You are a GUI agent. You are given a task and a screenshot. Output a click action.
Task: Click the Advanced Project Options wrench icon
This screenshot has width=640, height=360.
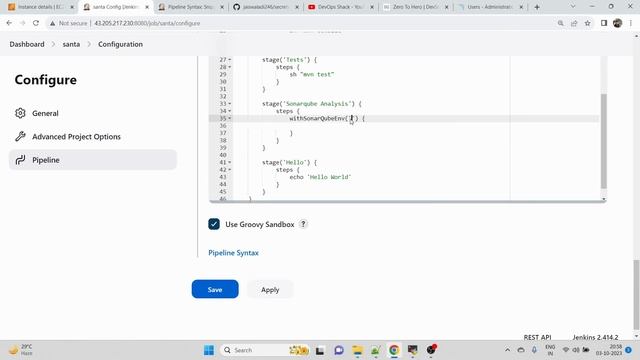[20, 136]
